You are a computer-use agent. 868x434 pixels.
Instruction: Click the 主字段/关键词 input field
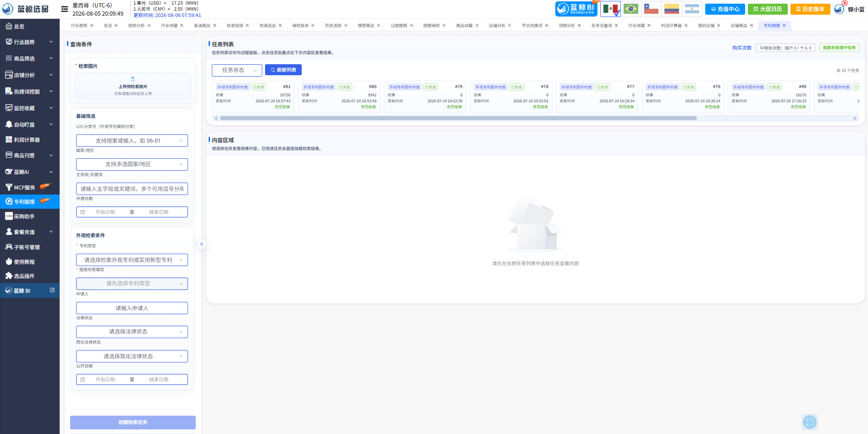pos(132,189)
